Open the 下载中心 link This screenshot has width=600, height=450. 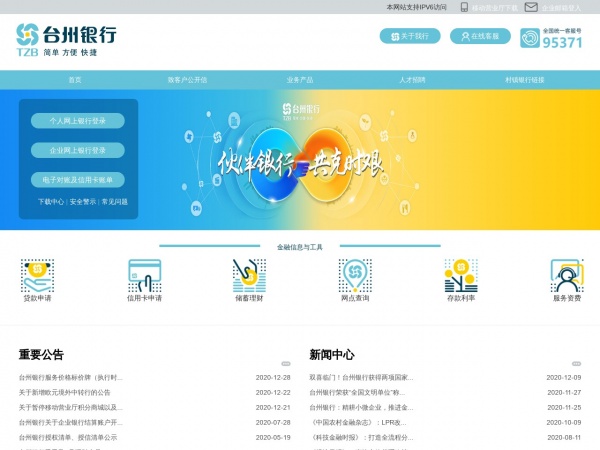tap(51, 202)
